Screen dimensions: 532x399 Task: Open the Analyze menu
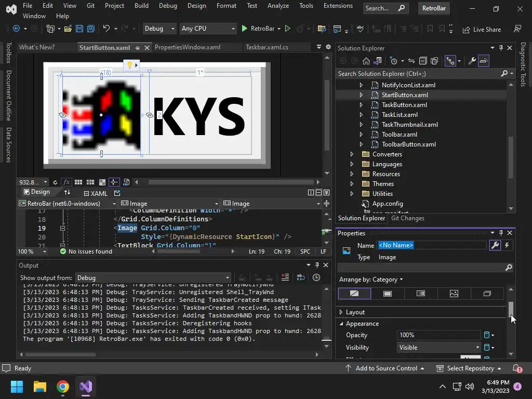click(278, 6)
